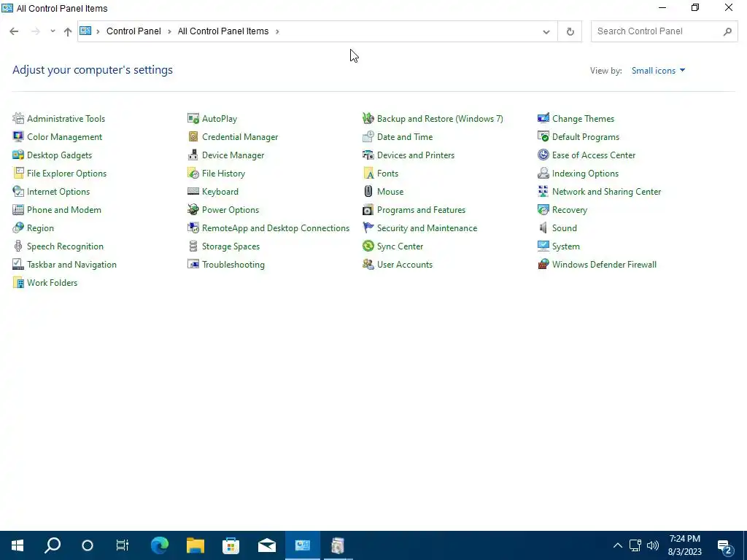The image size is (747, 560).
Task: Click the Security and Maintenance flag icon
Action: pos(368,227)
